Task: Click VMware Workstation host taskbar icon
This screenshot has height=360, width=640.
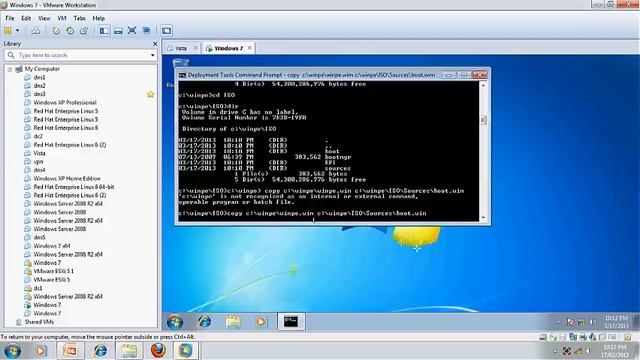Action: pos(186,351)
